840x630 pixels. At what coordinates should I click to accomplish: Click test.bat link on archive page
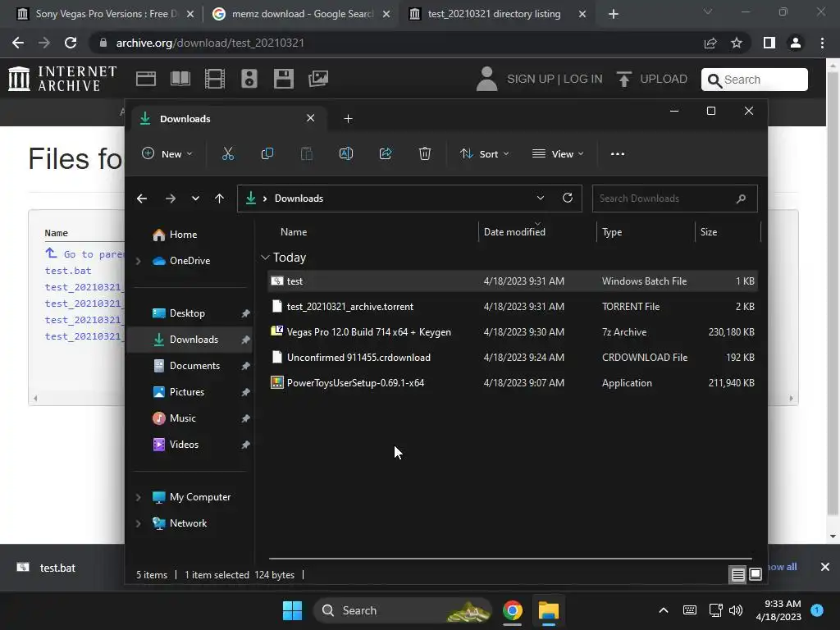(x=68, y=271)
